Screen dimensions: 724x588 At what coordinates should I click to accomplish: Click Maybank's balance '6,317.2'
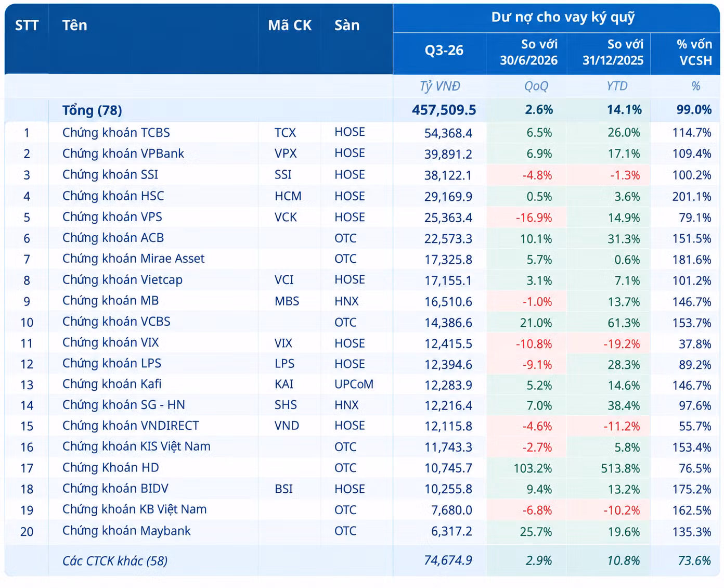coord(451,531)
